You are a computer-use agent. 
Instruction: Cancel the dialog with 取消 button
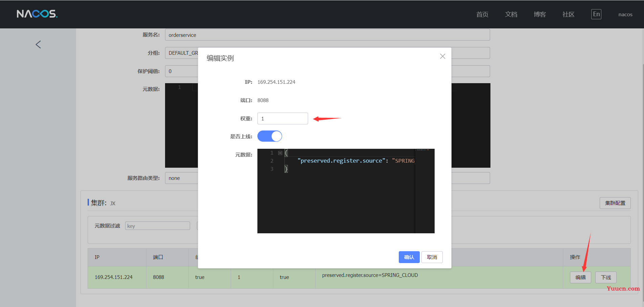click(x=432, y=257)
